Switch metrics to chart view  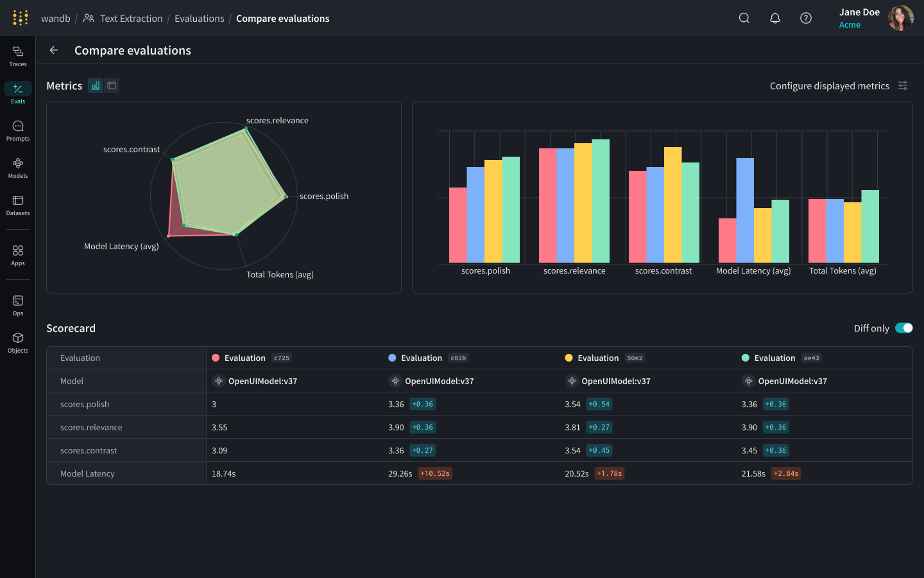pyautogui.click(x=95, y=85)
